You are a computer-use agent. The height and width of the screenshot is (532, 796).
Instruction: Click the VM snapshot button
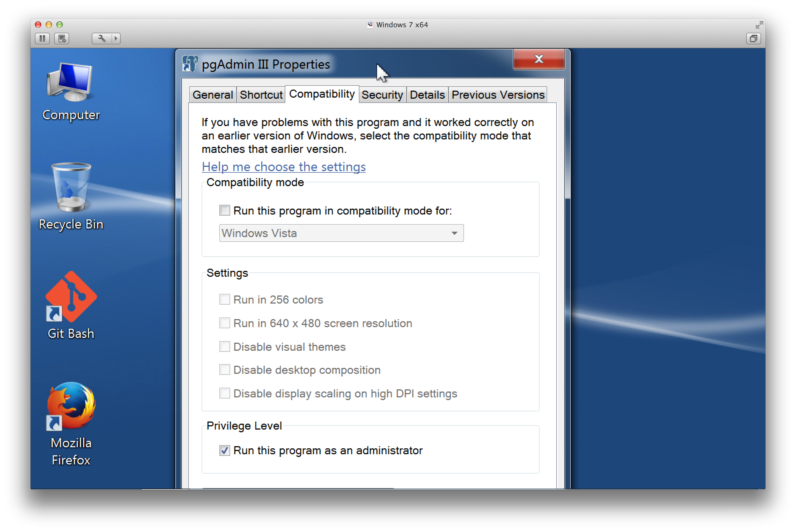(x=62, y=38)
